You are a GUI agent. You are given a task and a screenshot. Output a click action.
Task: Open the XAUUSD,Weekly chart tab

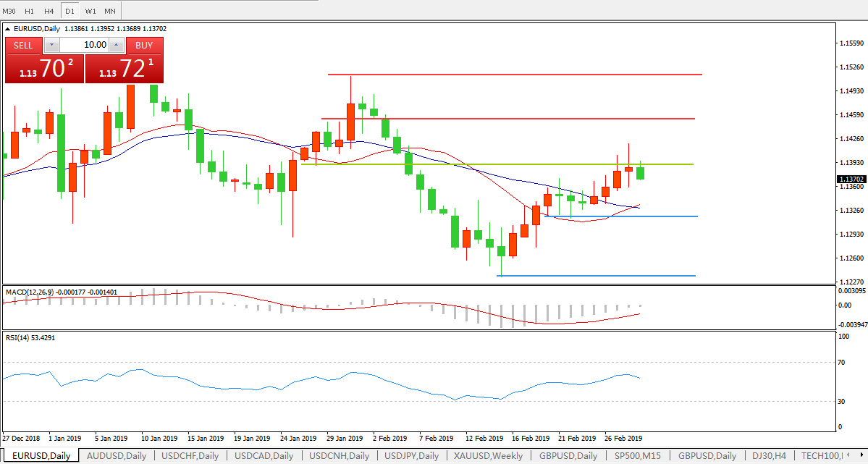(x=489, y=456)
